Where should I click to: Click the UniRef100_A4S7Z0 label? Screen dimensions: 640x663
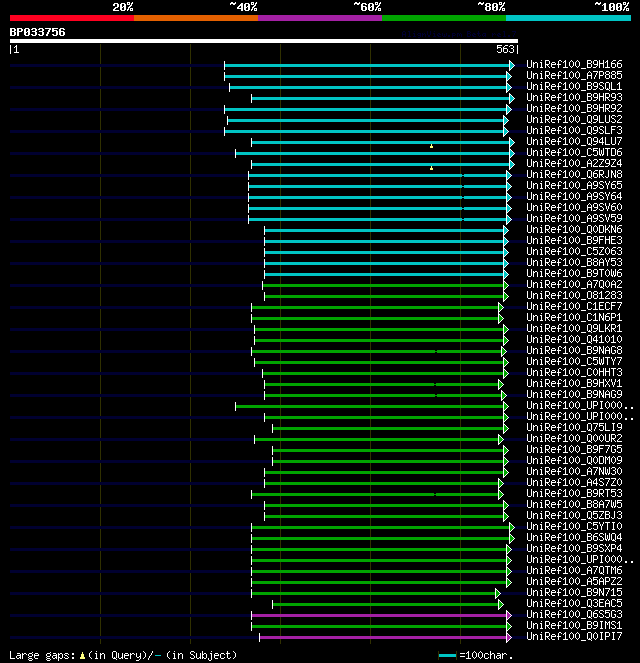[574, 482]
